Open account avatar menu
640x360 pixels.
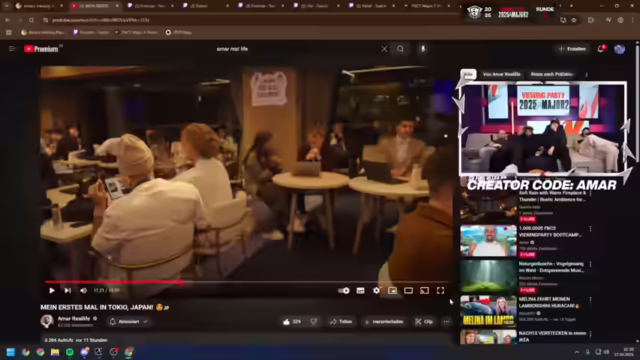(x=620, y=49)
